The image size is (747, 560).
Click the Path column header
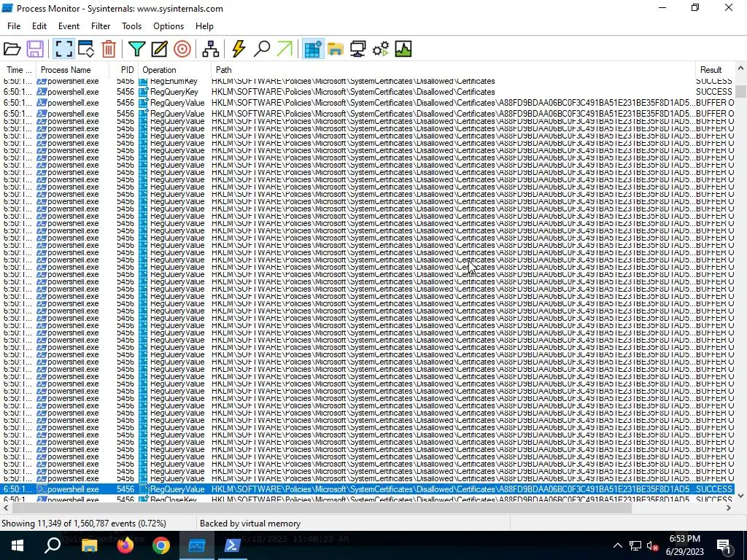(x=453, y=69)
